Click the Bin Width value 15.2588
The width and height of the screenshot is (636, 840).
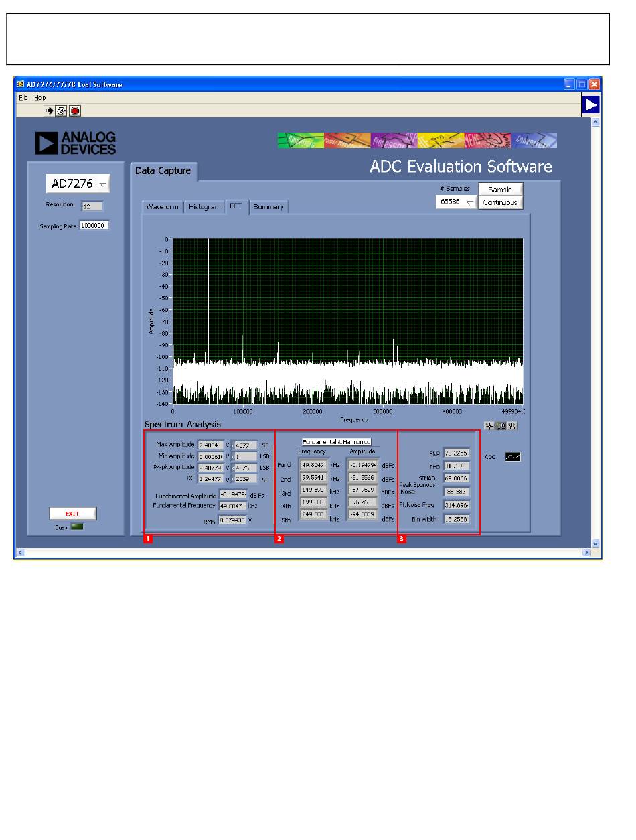pyautogui.click(x=457, y=519)
